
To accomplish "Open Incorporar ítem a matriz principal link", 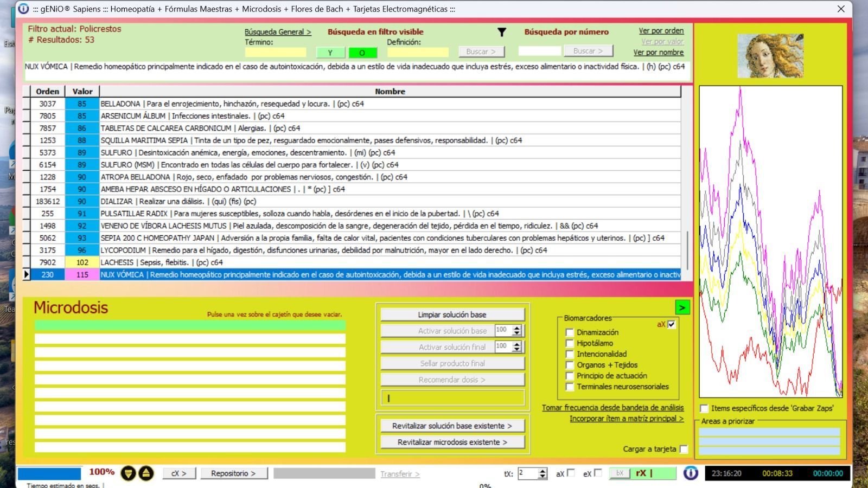I will pyautogui.click(x=626, y=419).
